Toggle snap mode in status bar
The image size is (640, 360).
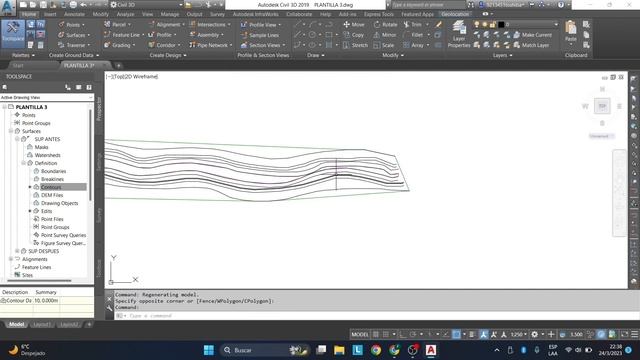tap(386, 334)
